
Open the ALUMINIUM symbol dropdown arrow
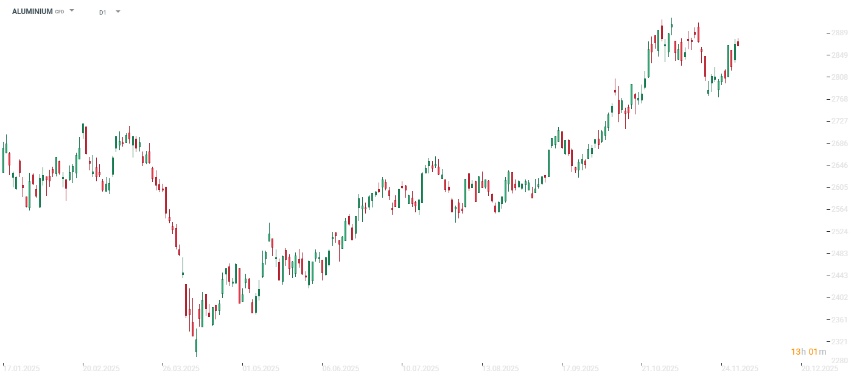point(72,11)
